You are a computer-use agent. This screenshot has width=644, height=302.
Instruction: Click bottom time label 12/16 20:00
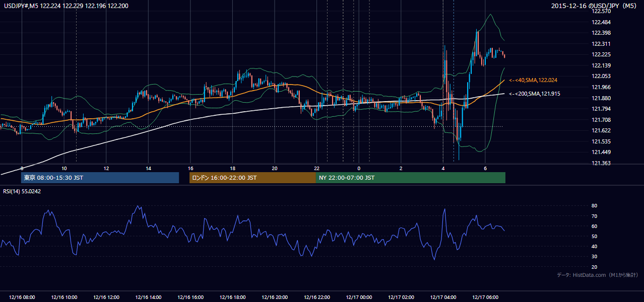point(274,297)
